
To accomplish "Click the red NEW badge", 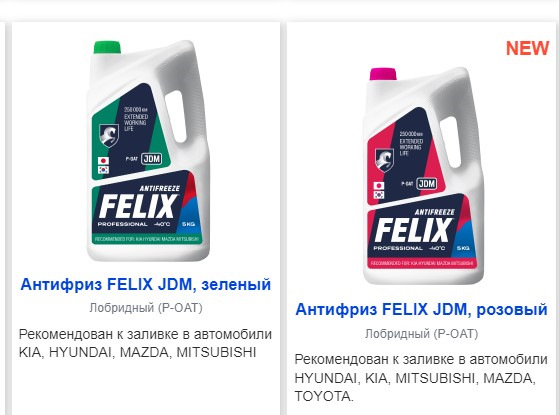I will point(527,48).
